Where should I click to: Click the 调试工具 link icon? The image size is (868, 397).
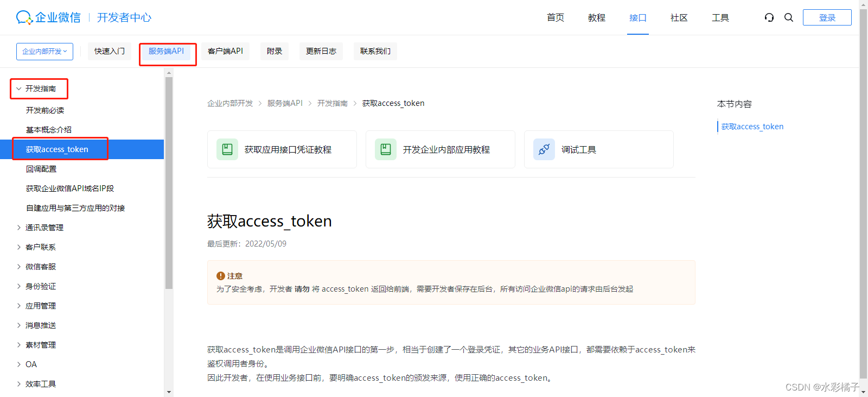pos(544,149)
